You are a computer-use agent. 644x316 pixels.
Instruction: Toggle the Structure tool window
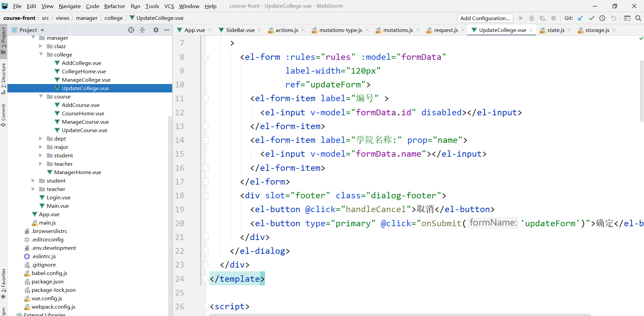point(3,78)
